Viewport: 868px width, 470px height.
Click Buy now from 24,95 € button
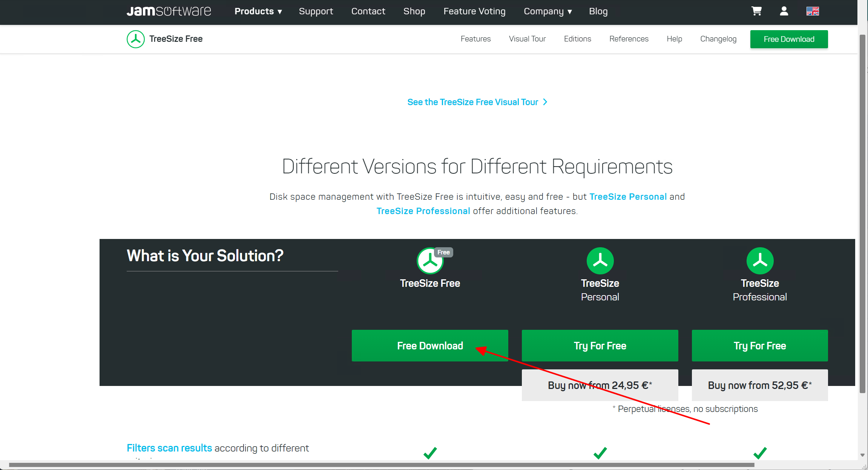(600, 385)
